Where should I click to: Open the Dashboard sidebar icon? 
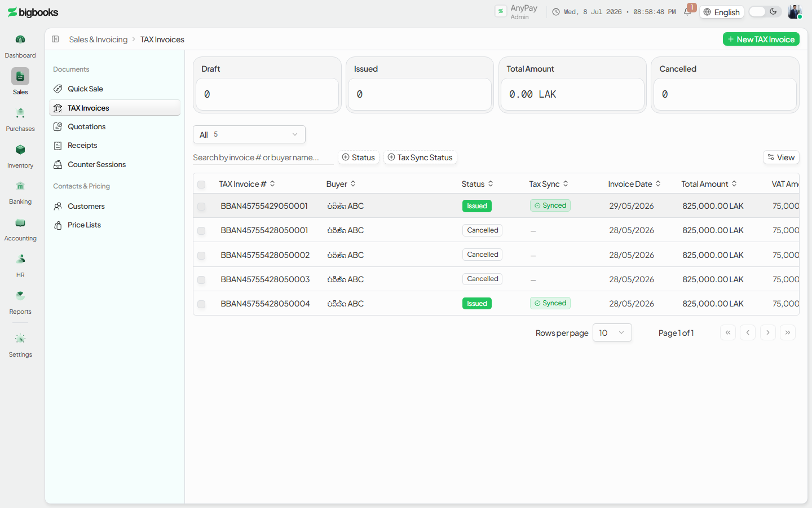point(20,40)
